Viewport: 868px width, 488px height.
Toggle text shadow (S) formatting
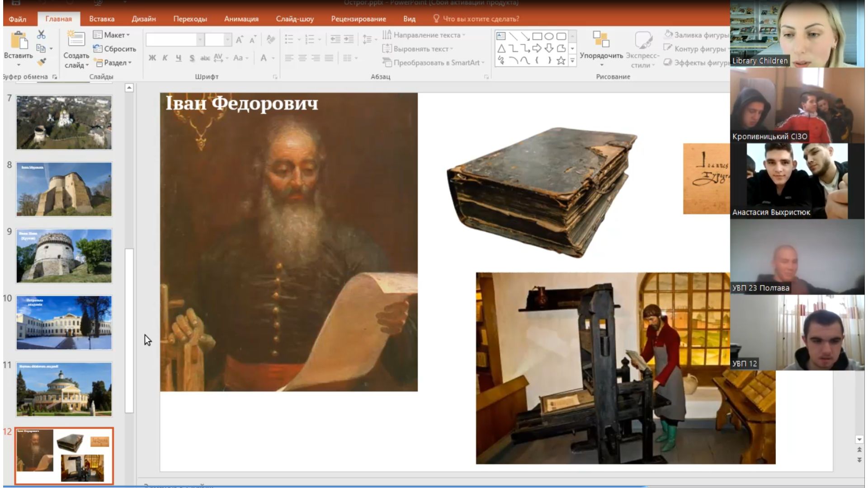pos(192,58)
